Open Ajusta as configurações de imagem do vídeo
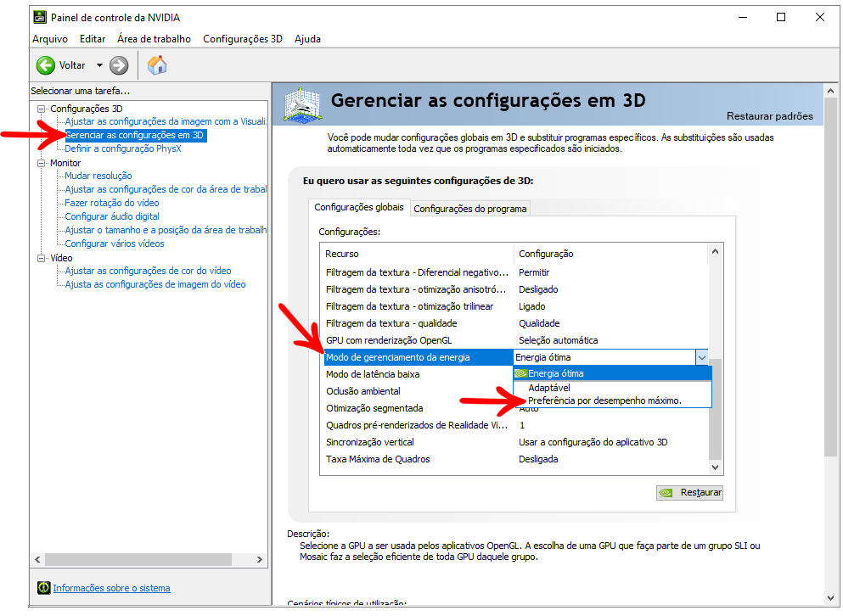Screen dimensions: 843x616 (155, 284)
